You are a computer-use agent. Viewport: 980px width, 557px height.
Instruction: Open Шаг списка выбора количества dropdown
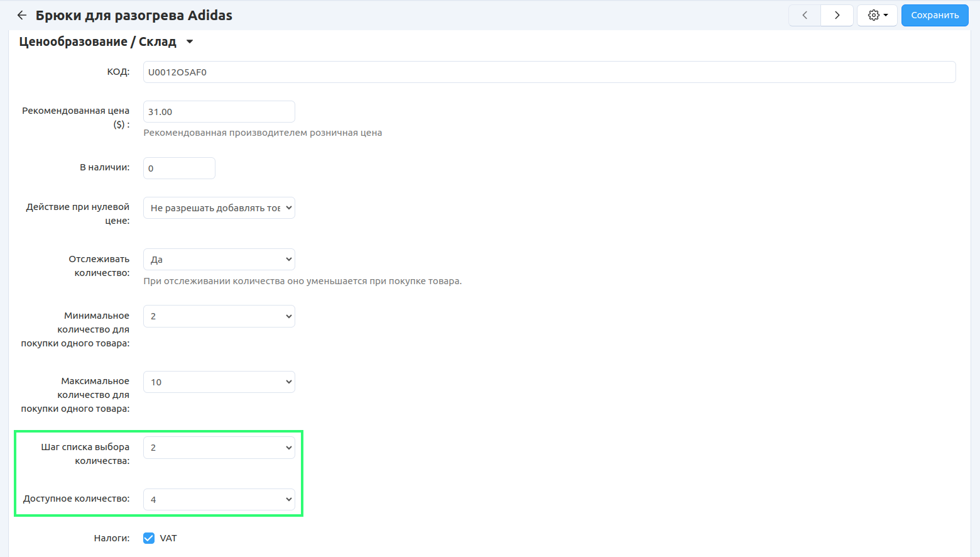coord(219,448)
